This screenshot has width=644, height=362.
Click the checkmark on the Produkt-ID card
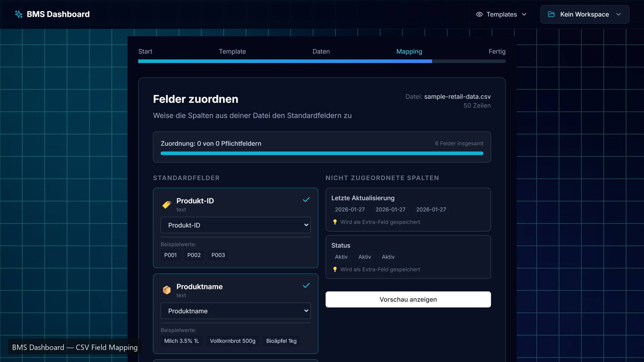(x=306, y=200)
